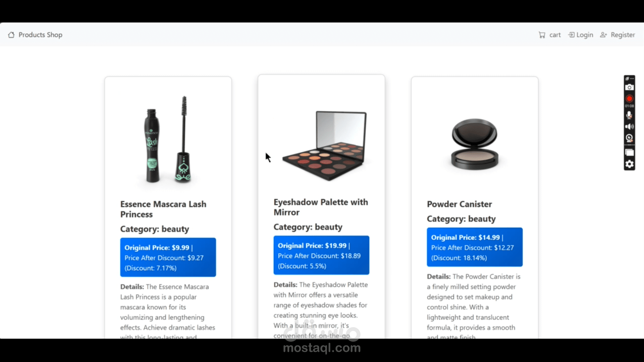The height and width of the screenshot is (362, 644).
Task: Go to Products Shop home
Action: [40, 35]
